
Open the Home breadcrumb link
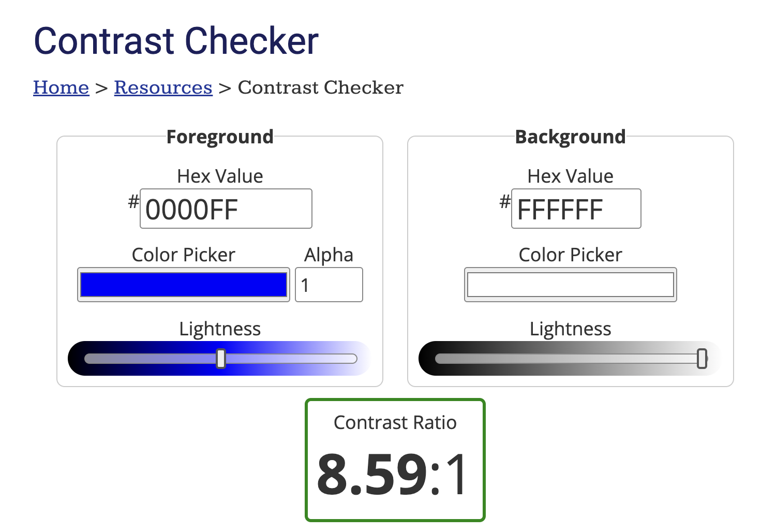point(61,87)
